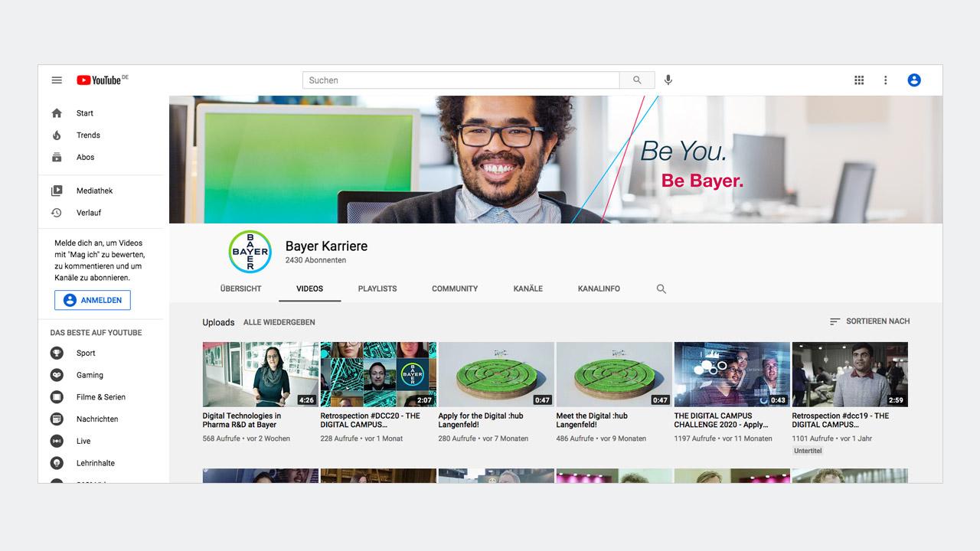Click the Start home icon
Viewport: 980px width, 551px height.
57,113
